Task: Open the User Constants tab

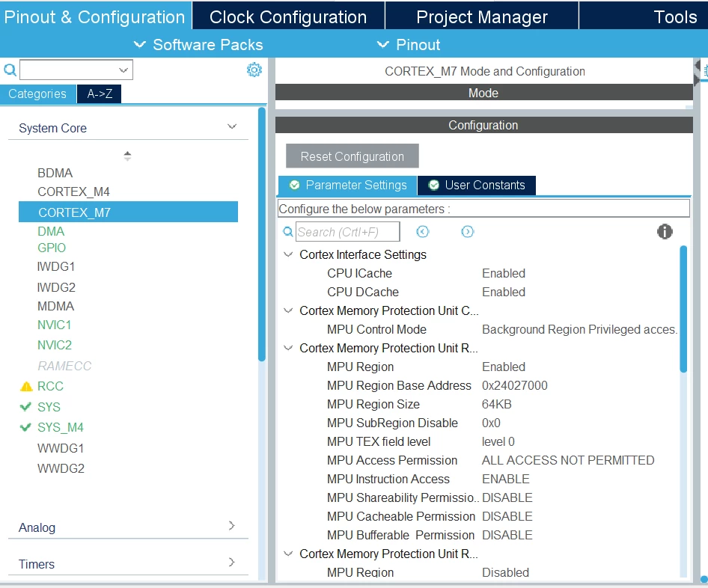Action: (477, 185)
